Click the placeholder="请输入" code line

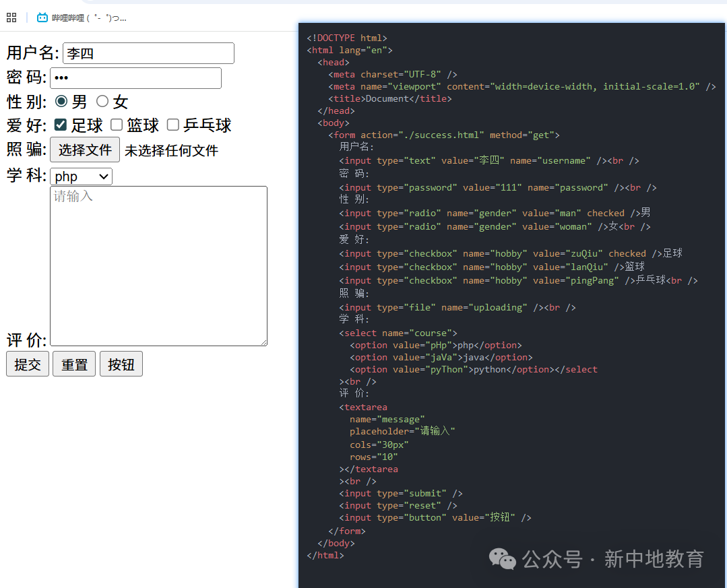[x=402, y=431]
